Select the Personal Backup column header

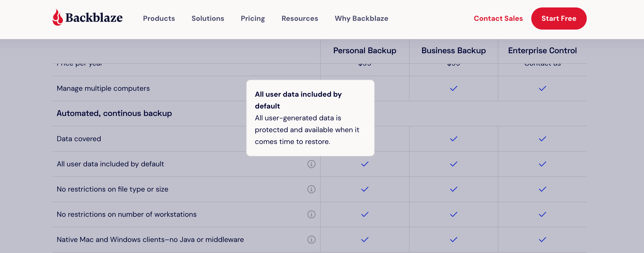point(365,51)
